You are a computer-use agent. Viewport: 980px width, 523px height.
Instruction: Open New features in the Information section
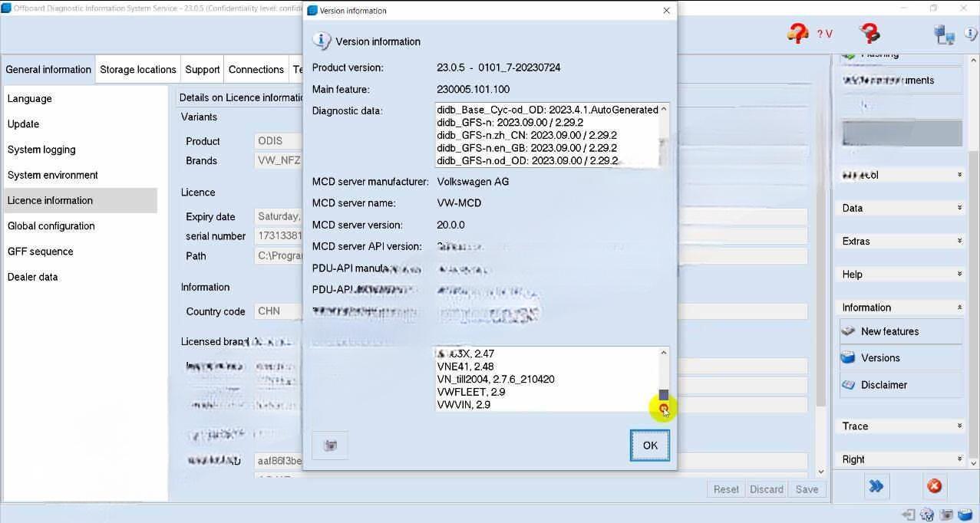pos(901,331)
